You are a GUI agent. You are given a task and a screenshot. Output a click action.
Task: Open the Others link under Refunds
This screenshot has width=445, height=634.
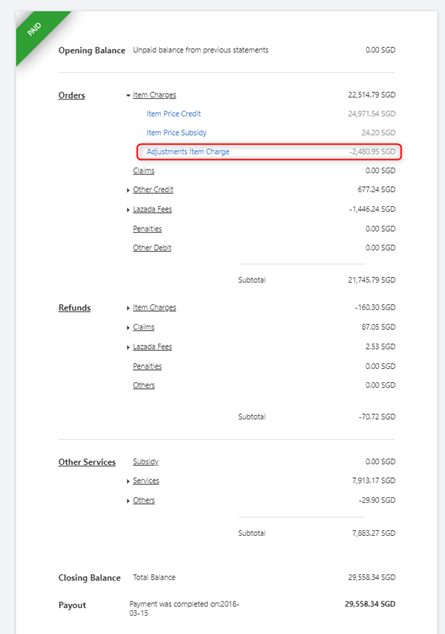144,385
